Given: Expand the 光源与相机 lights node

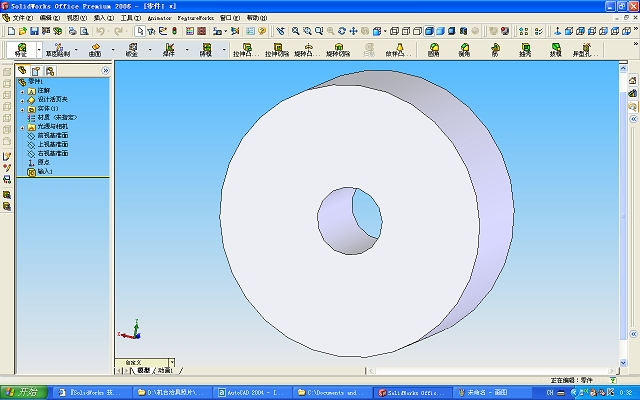Looking at the screenshot, I should (22, 128).
